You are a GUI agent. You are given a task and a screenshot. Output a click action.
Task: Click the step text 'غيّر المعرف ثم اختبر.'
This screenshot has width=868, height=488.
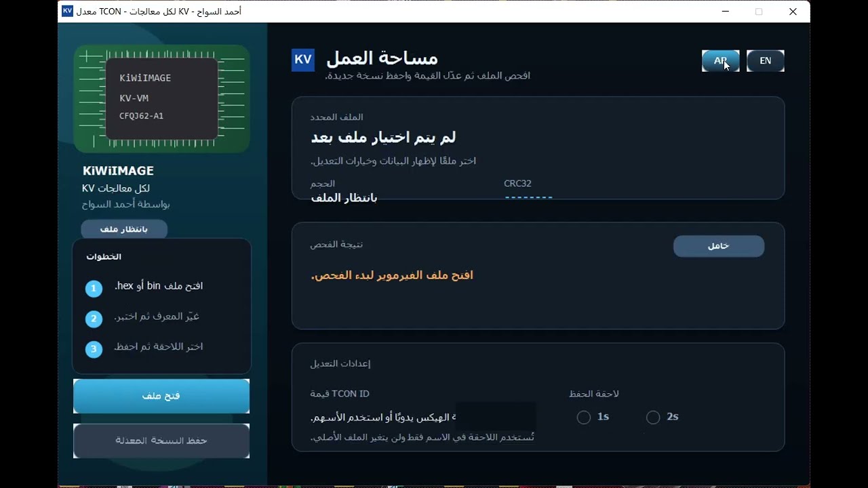[157, 317]
